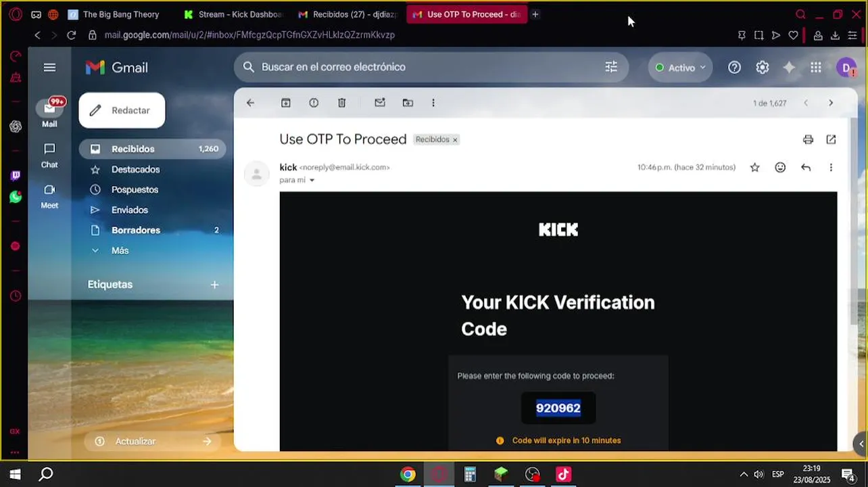Create a new label with plus
The width and height of the screenshot is (868, 487).
pos(214,285)
